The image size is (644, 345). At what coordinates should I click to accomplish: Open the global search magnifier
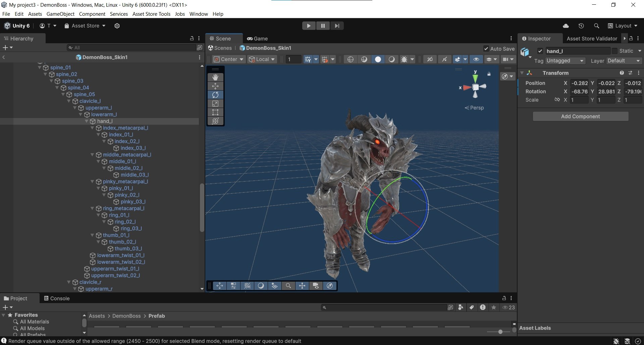(596, 26)
